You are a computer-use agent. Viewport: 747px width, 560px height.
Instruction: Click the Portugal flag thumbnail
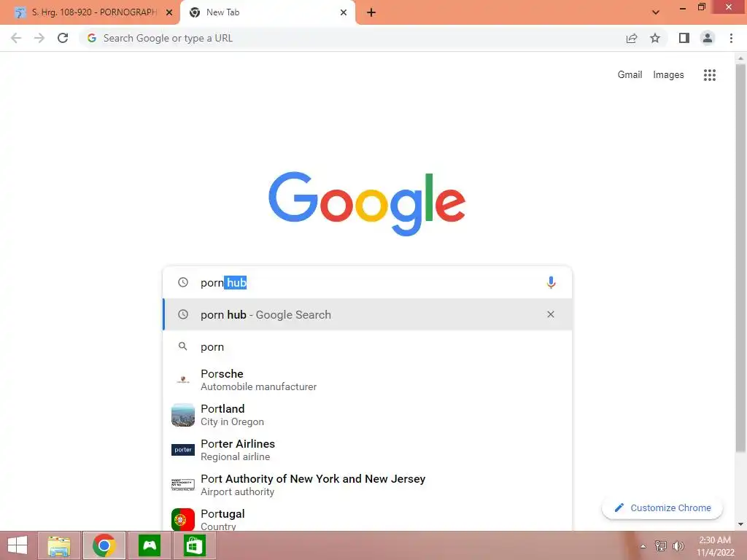point(183,519)
